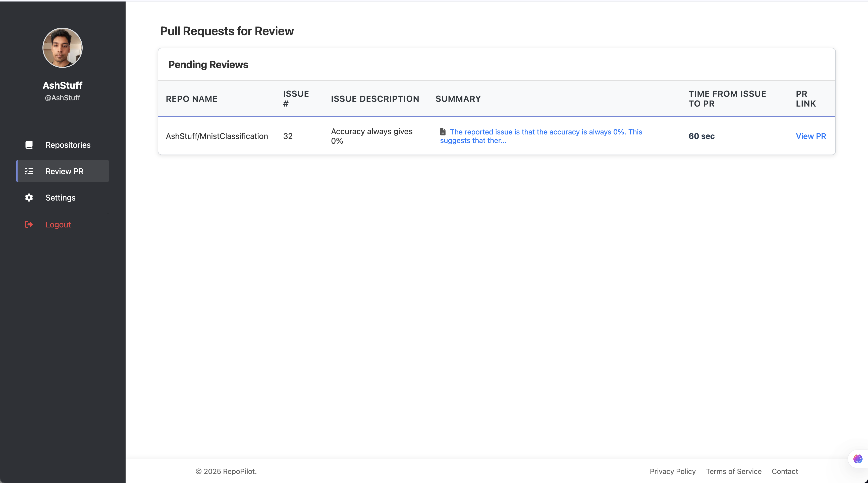
Task: Open the Terms of Service link
Action: pyautogui.click(x=734, y=471)
